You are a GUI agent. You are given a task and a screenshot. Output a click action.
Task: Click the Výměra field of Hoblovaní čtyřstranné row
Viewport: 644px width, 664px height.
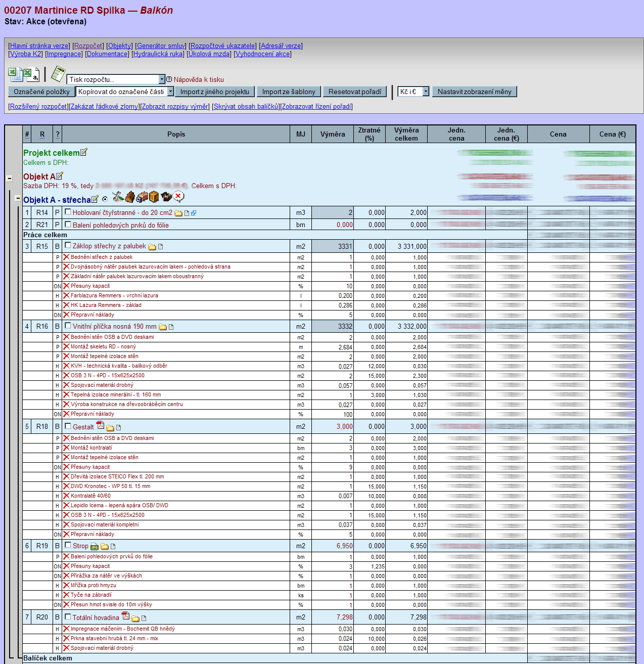click(x=333, y=213)
